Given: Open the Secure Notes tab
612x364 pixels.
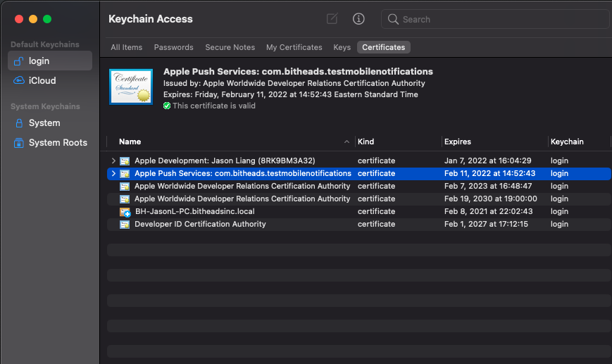Looking at the screenshot, I should pos(230,47).
